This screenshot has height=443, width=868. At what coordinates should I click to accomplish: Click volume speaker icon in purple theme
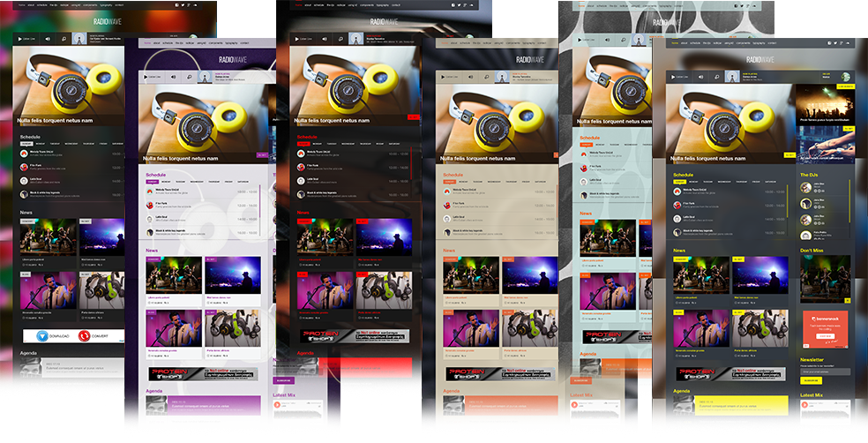pyautogui.click(x=174, y=77)
